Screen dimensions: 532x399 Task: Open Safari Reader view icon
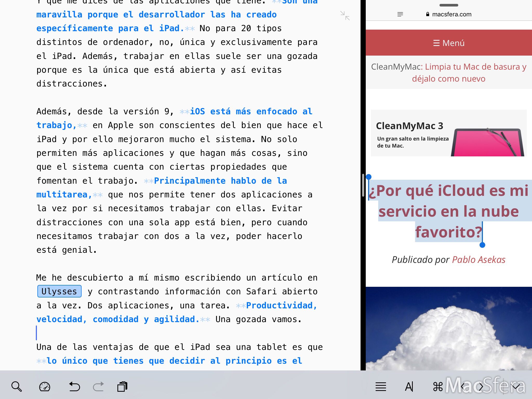[x=400, y=14]
